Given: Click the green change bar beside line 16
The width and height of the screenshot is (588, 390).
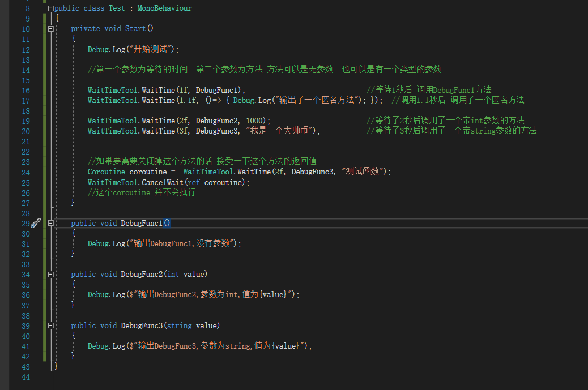Looking at the screenshot, I should point(44,90).
